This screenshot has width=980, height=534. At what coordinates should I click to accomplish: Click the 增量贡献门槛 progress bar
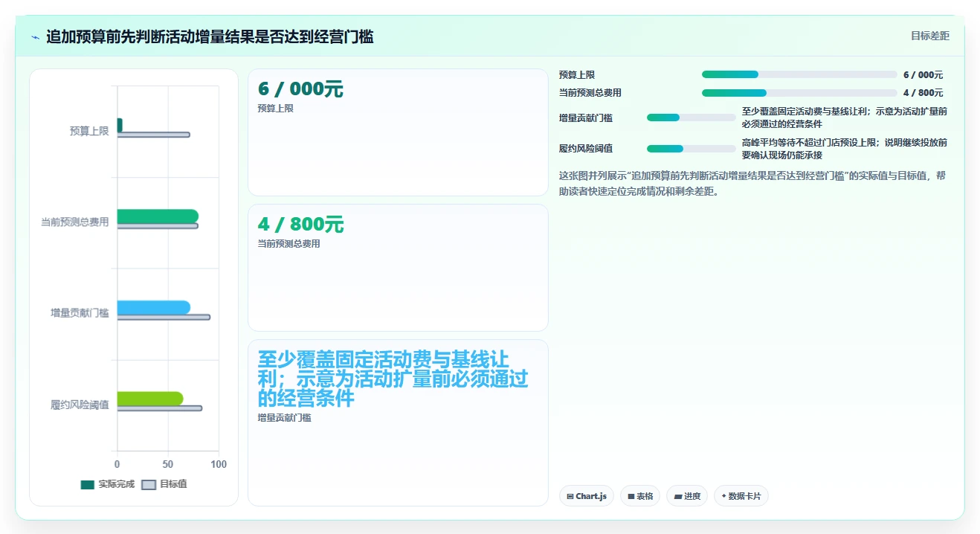(x=692, y=118)
